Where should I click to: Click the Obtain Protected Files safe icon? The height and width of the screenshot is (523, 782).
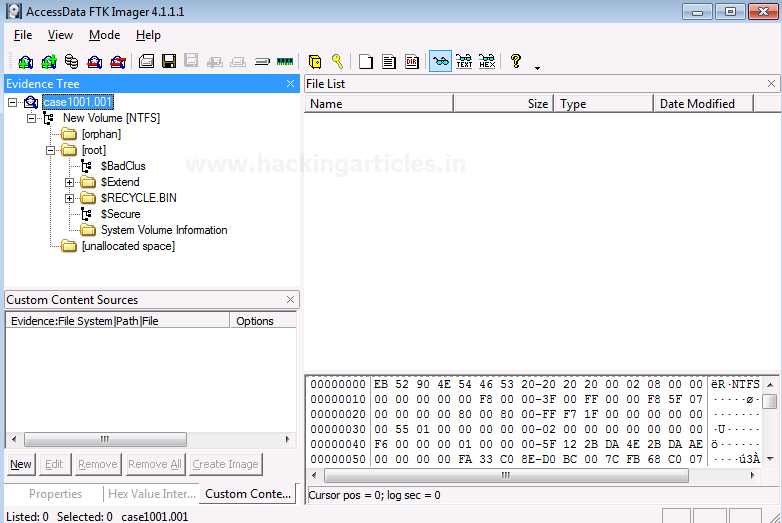[315, 62]
